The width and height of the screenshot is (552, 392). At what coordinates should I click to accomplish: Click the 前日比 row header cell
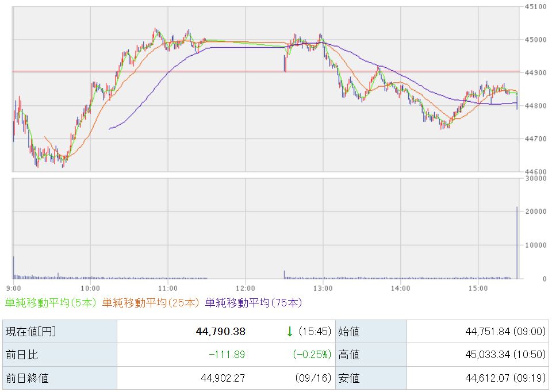(60, 355)
